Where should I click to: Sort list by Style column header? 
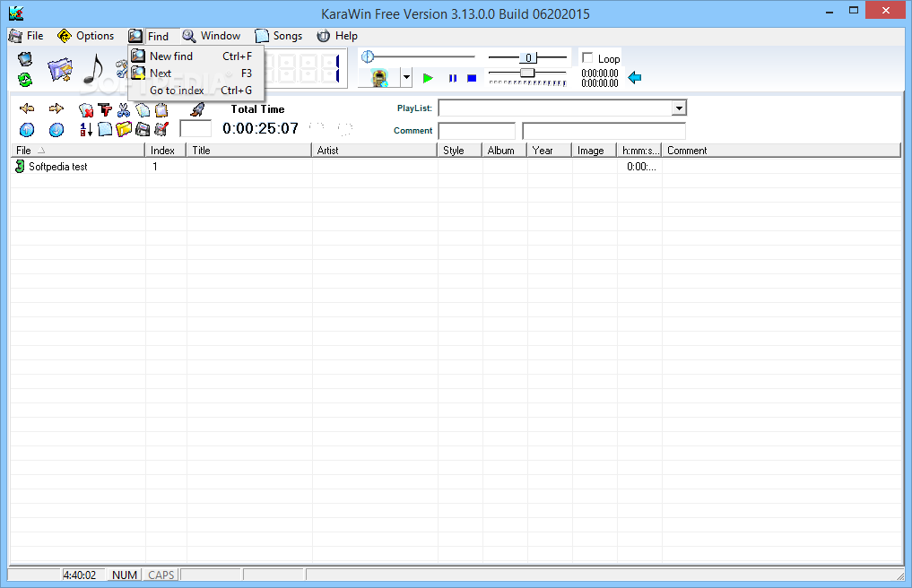pos(459,150)
